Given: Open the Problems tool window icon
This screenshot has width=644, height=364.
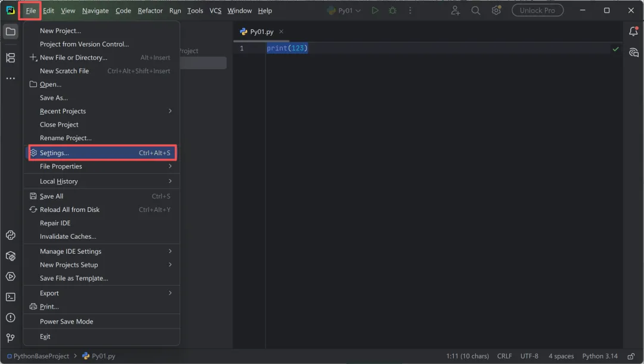Looking at the screenshot, I should 11,317.
